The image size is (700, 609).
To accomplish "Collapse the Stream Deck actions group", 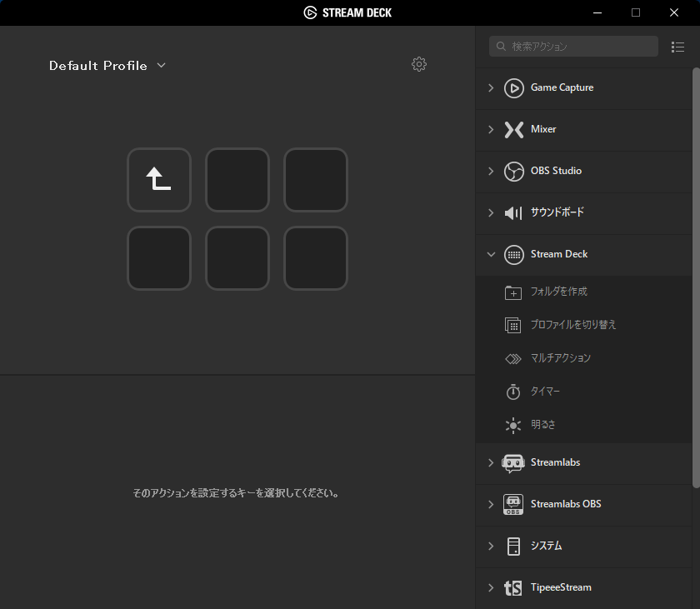I will [x=491, y=254].
